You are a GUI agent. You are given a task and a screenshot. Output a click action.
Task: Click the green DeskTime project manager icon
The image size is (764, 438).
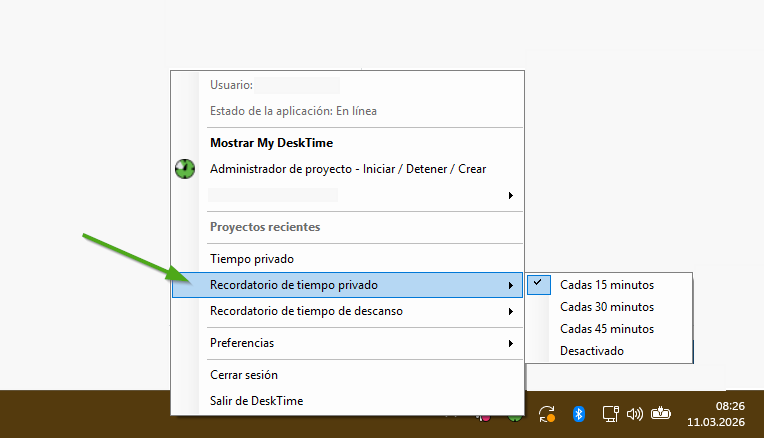click(184, 169)
